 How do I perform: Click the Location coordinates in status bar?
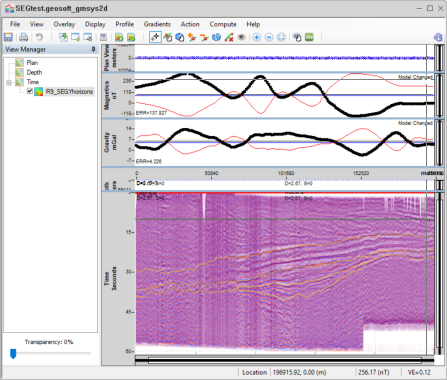click(300, 372)
